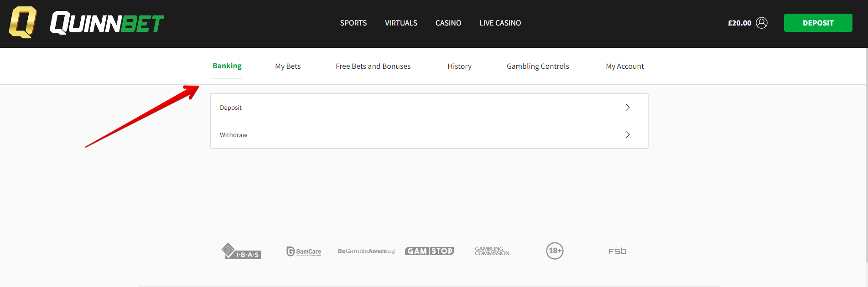Open the FSB logo link
The image size is (868, 287).
tap(617, 251)
